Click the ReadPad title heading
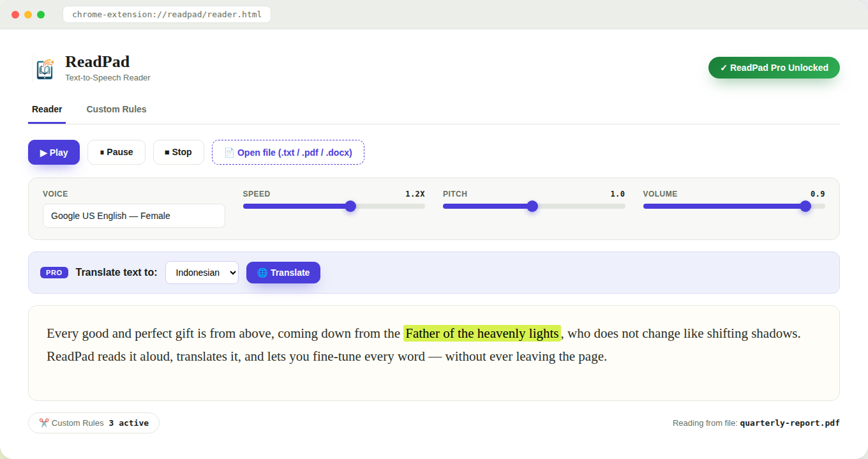The width and height of the screenshot is (868, 459). [x=97, y=62]
